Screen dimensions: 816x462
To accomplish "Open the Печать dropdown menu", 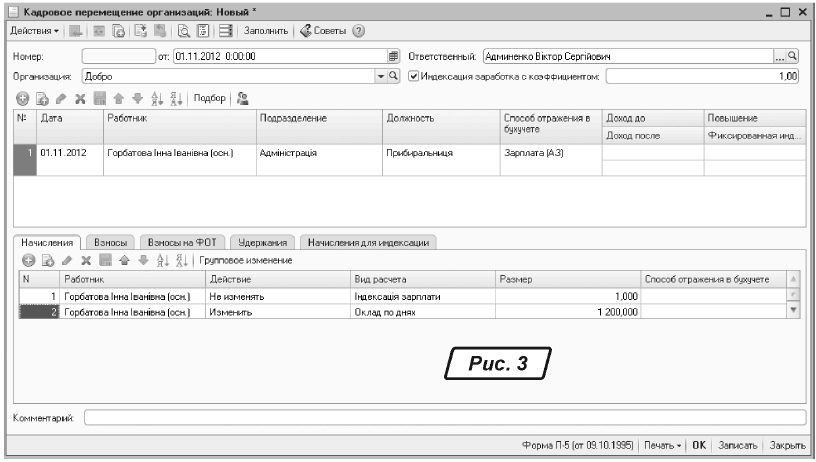I will coord(665,443).
